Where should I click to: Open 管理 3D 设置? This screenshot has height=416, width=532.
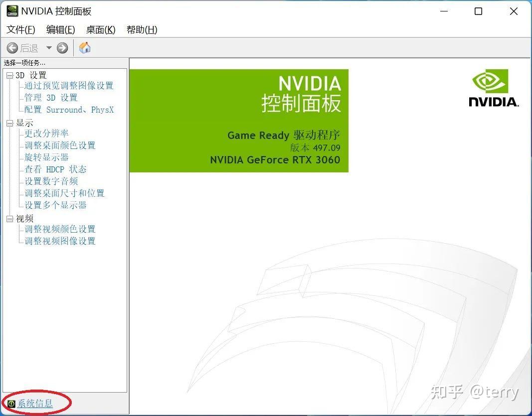51,98
